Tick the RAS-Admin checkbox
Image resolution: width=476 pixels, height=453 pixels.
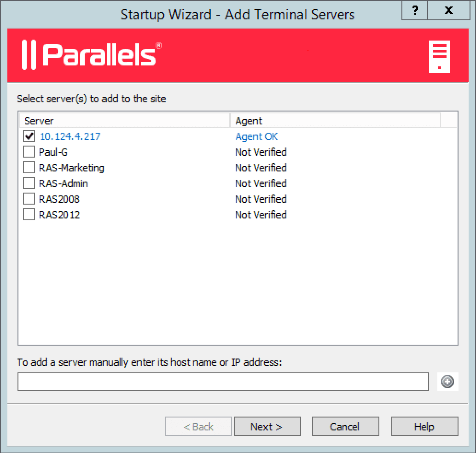[29, 183]
